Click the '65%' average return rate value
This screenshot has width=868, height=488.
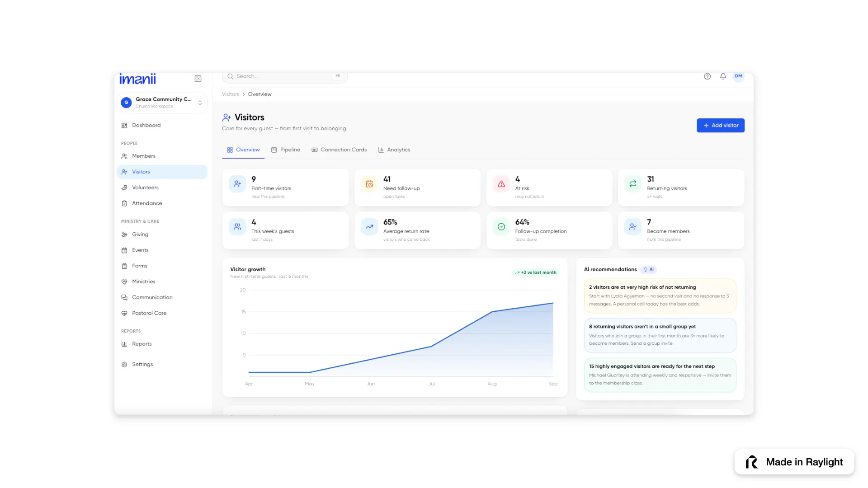point(390,222)
